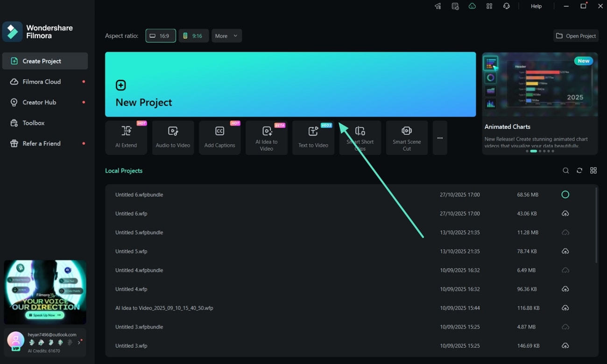
Task: Upload the AI Idea to Video project to the cloud
Action: pos(565,308)
